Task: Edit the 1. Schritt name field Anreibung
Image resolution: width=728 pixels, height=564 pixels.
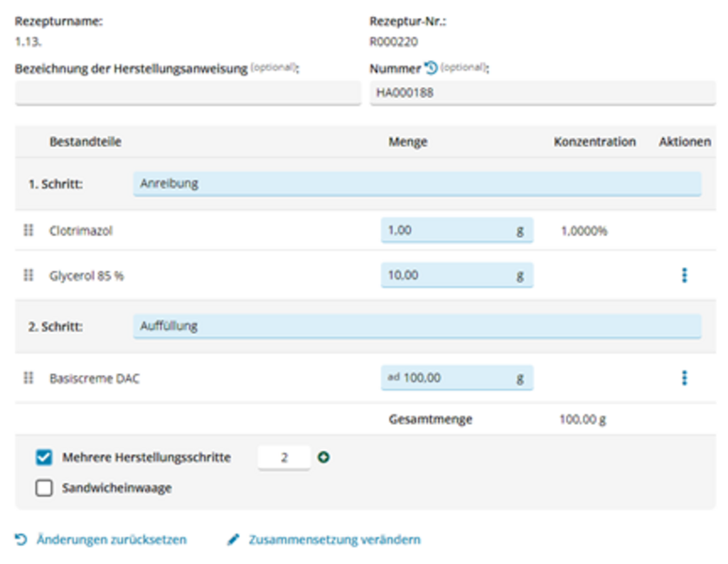Action: [x=417, y=184]
